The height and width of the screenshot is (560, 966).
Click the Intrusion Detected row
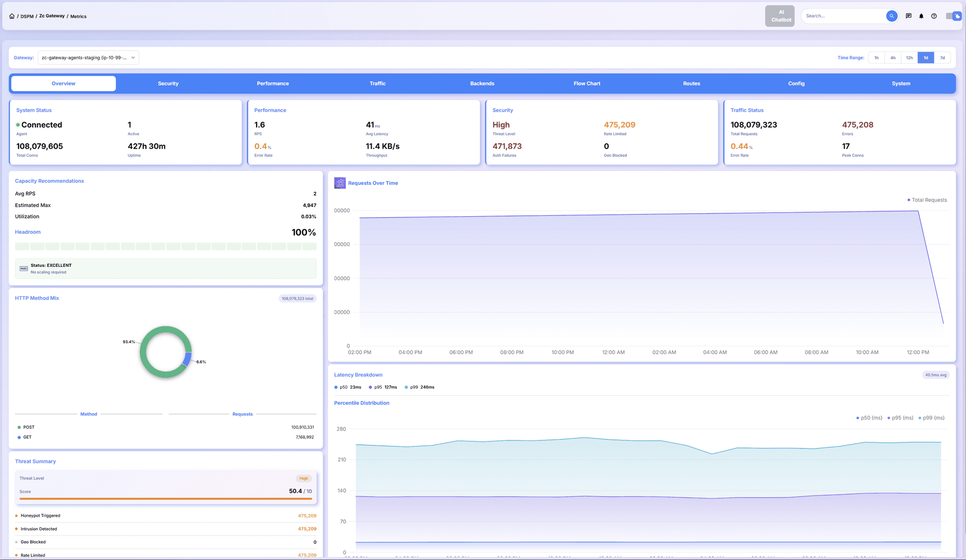(166, 529)
